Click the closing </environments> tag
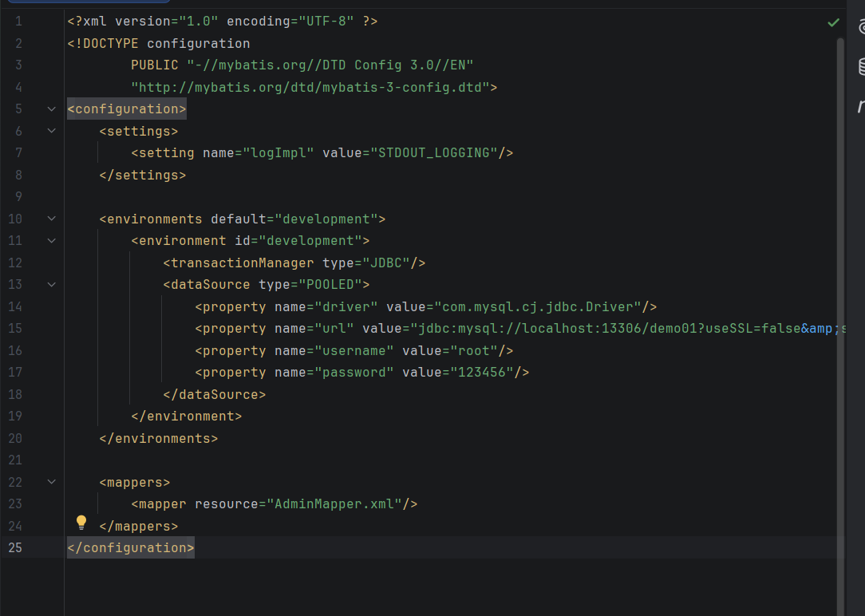Viewport: 865px width, 616px height. coord(159,438)
